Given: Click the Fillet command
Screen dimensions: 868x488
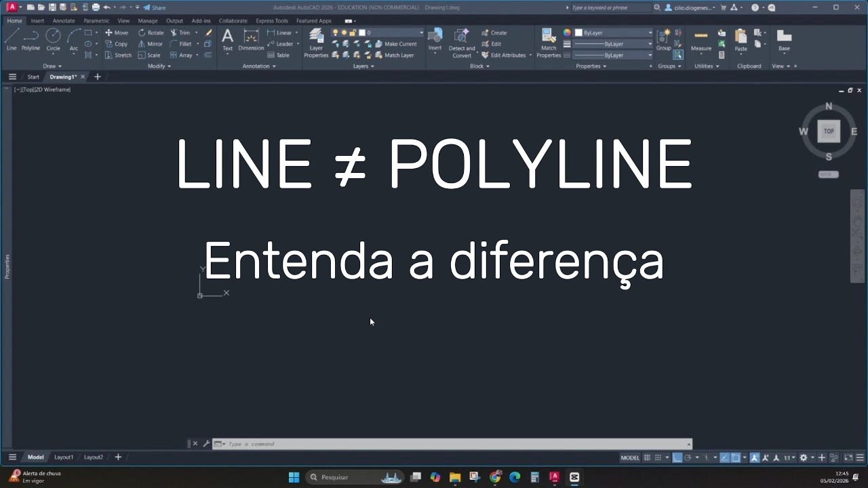Looking at the screenshot, I should (180, 44).
